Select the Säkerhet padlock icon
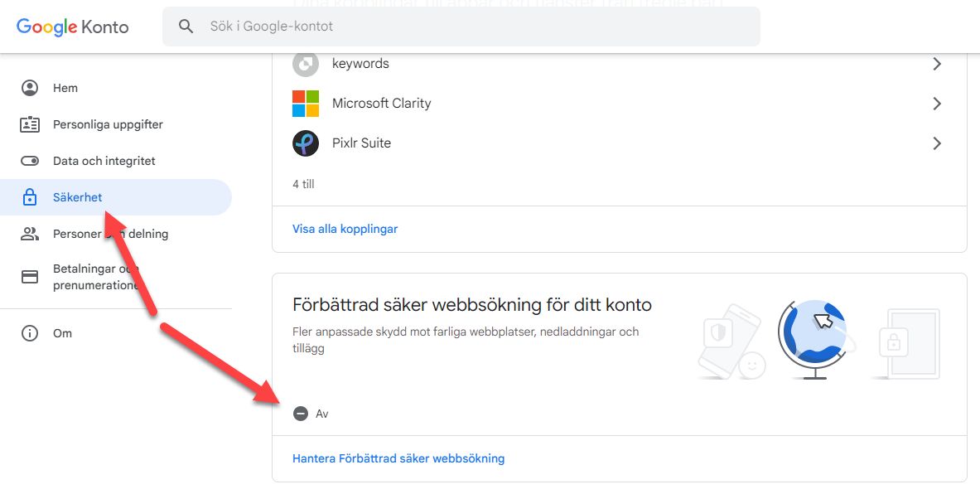Image resolution: width=980 pixels, height=494 pixels. pyautogui.click(x=30, y=196)
